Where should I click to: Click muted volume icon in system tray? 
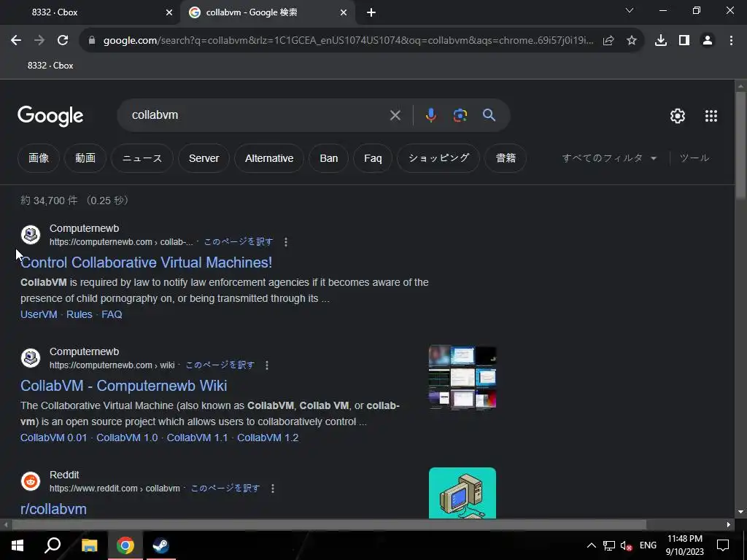coord(626,545)
